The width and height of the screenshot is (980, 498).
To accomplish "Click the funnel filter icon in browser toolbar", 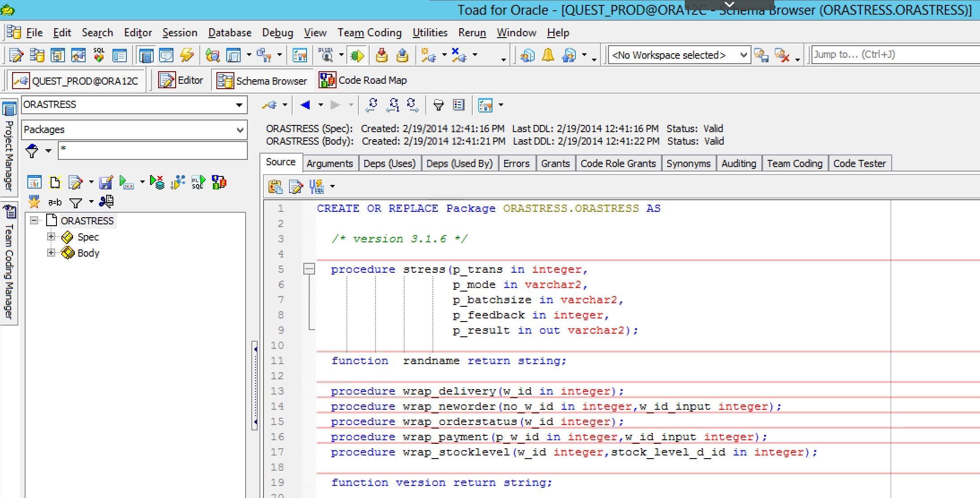I will click(x=438, y=105).
